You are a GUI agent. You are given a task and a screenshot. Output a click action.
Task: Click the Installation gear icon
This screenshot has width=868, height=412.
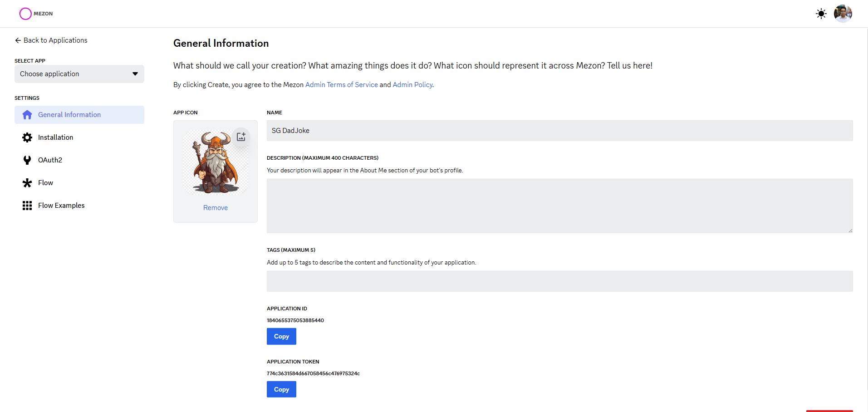pos(27,137)
